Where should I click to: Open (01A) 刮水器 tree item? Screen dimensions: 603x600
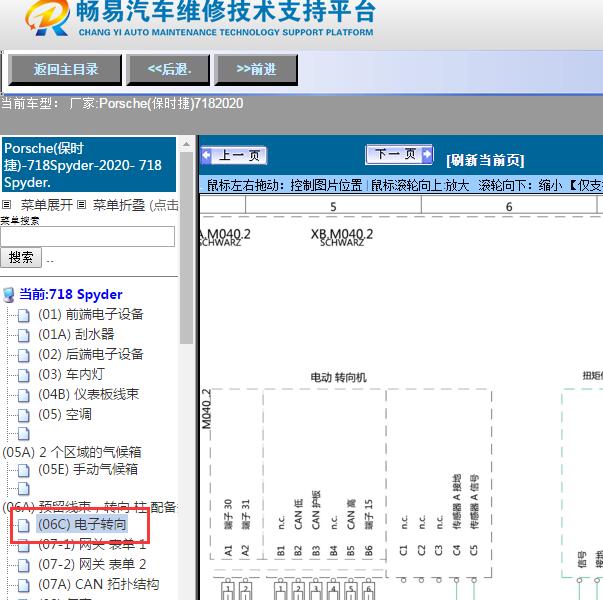click(76, 334)
